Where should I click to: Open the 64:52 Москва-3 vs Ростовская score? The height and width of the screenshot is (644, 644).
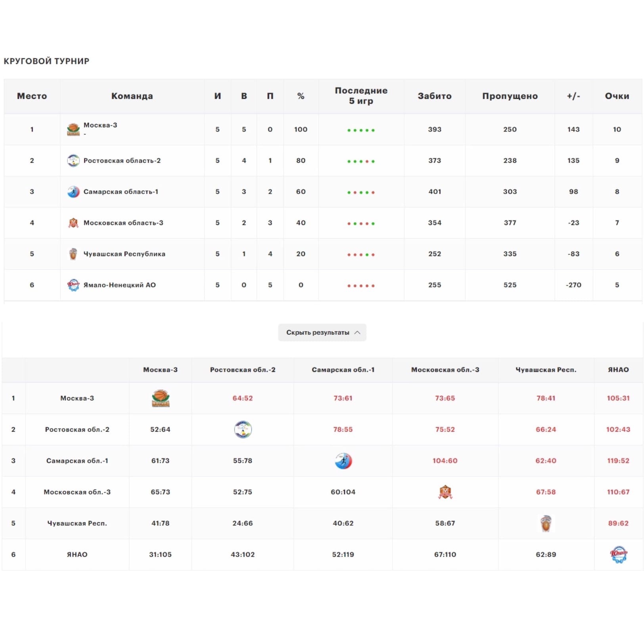click(242, 398)
